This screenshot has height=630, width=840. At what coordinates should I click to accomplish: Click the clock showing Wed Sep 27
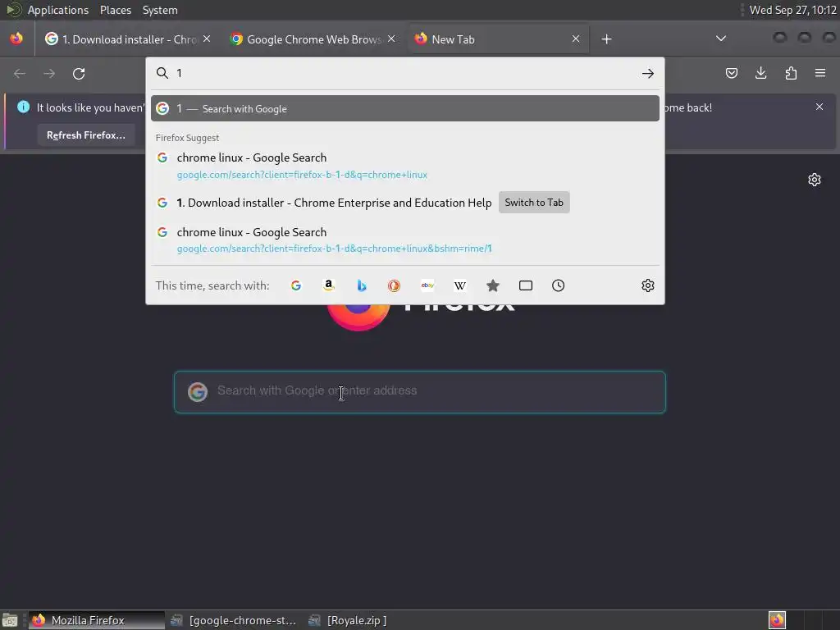point(792,10)
